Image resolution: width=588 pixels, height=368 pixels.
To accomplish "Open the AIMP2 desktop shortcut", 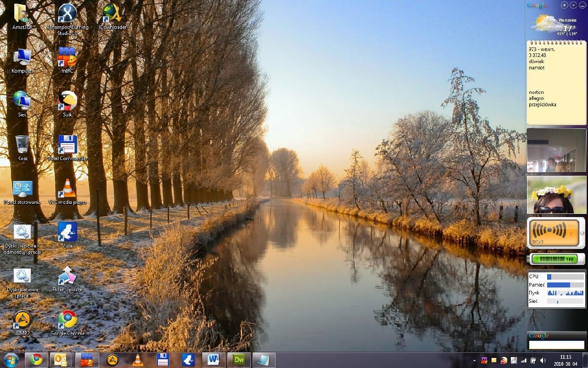I will 22,320.
